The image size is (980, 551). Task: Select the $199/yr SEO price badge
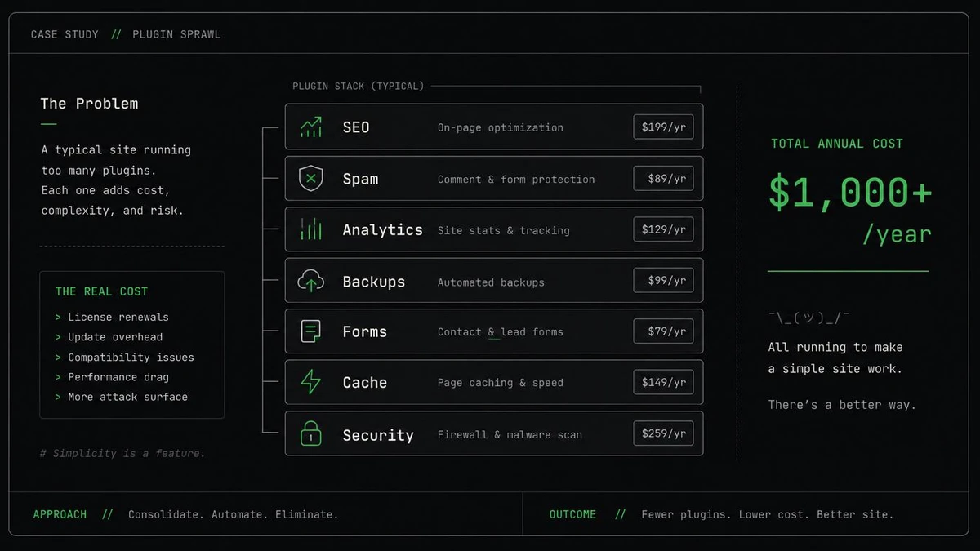click(x=663, y=127)
